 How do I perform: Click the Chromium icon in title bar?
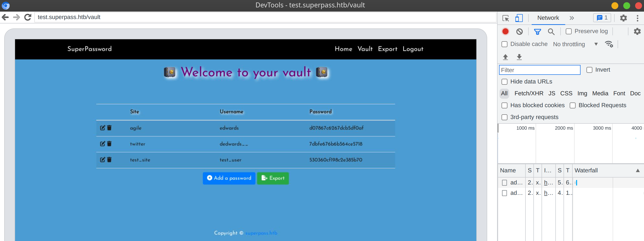pyautogui.click(x=5, y=5)
